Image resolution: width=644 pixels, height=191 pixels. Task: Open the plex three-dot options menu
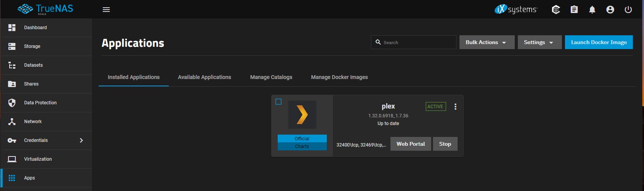[455, 107]
